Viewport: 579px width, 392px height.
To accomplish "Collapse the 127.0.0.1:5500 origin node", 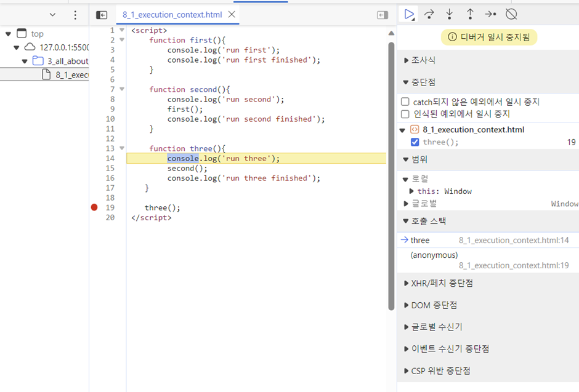I will pos(16,47).
